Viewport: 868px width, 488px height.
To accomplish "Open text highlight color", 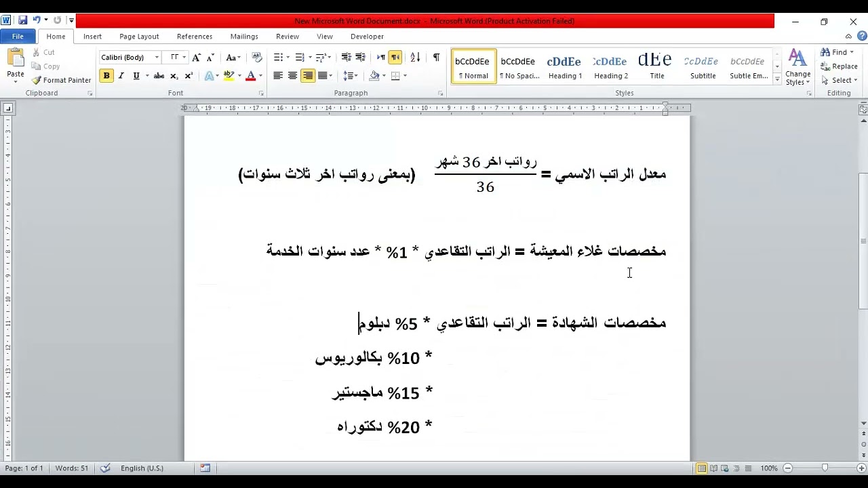I will pos(231,76).
